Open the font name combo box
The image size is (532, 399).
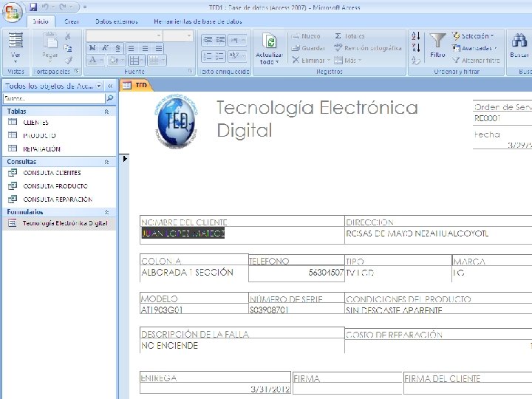pyautogui.click(x=124, y=35)
